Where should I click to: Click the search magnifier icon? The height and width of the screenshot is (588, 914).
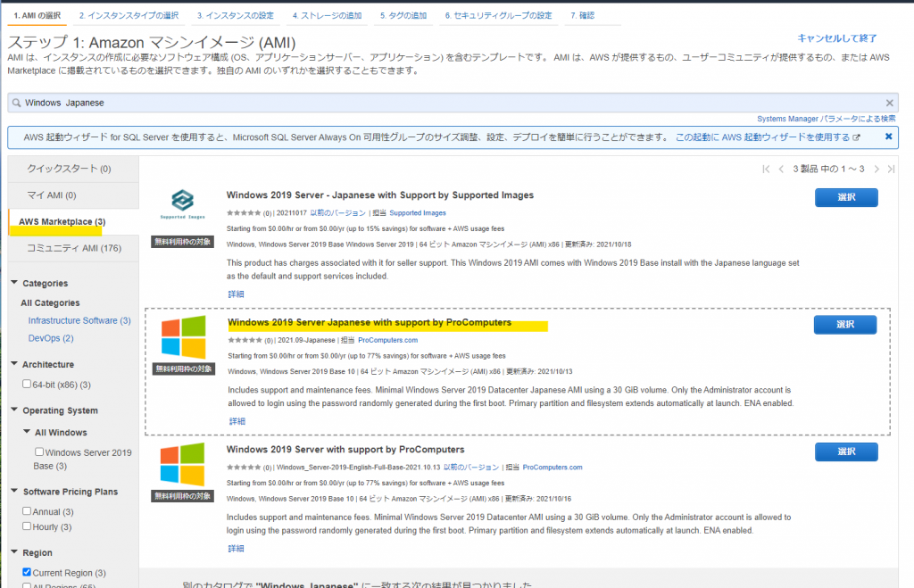click(16, 103)
